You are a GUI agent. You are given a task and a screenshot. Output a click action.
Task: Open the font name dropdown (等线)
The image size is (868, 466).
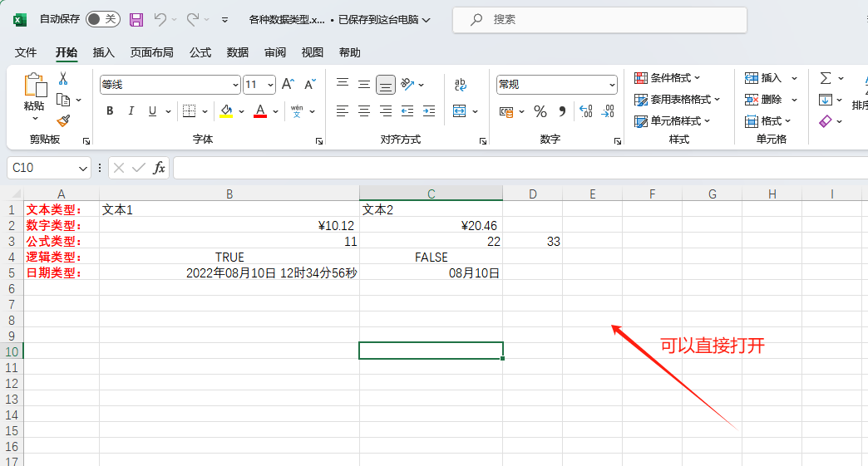click(x=235, y=85)
